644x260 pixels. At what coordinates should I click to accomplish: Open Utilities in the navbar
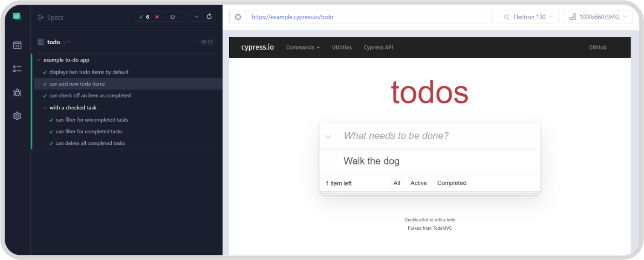coord(342,47)
